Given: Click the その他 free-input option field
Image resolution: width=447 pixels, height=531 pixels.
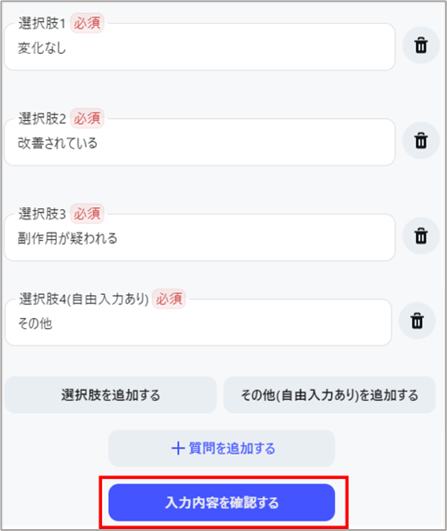Looking at the screenshot, I should pos(198,322).
